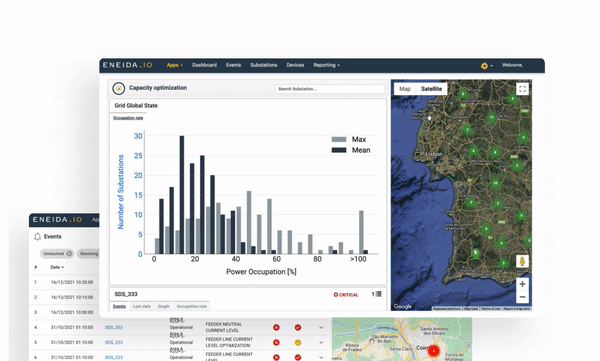Open the SDS_333 link in event row 4

pos(114,327)
